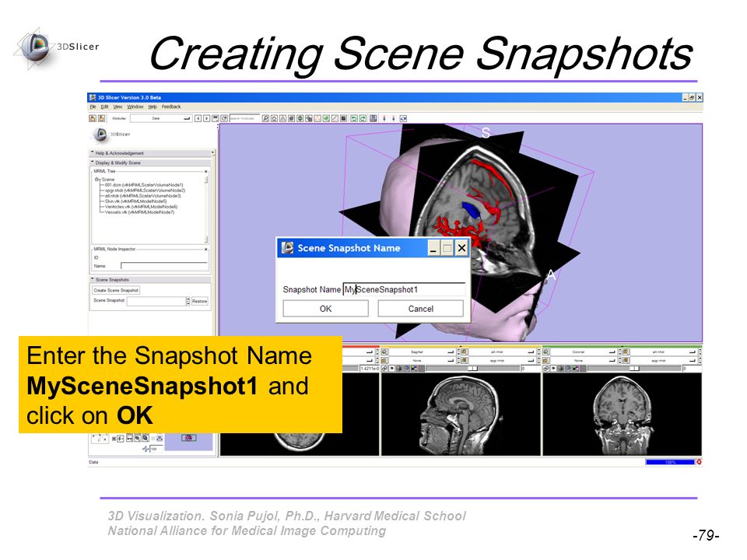Close the MRML Tree frame with x
This screenshot has width=747, height=560.
pos(205,171)
